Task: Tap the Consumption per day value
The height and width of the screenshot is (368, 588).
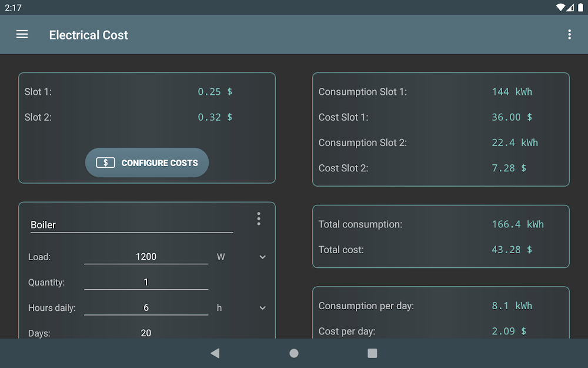Action: coord(512,306)
